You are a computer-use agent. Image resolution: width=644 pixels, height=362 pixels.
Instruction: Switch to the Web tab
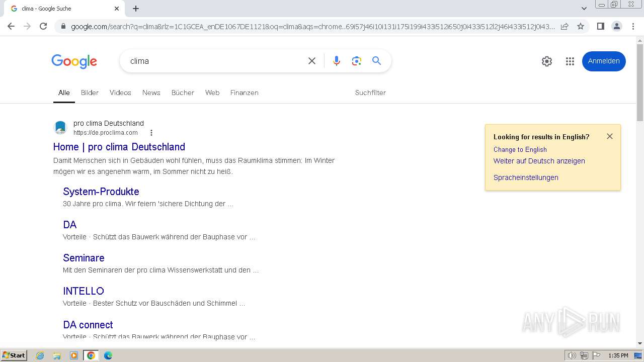click(x=212, y=93)
